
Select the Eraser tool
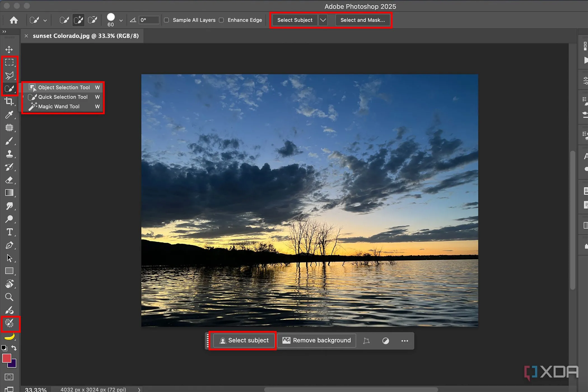(x=9, y=180)
